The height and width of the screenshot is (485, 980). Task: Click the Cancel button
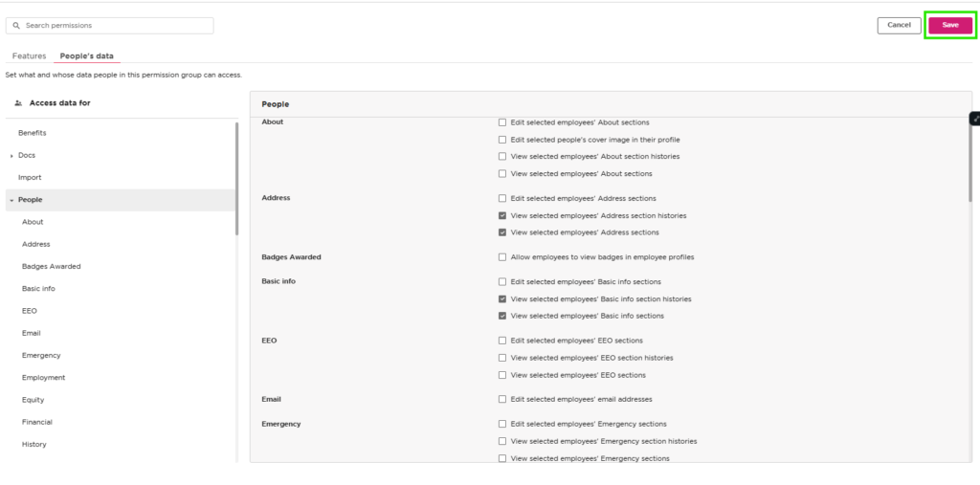point(899,25)
